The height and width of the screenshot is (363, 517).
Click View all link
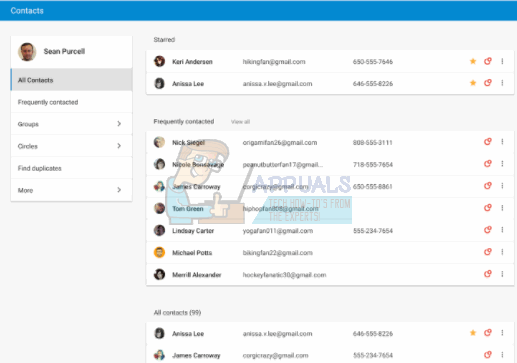coord(240,122)
